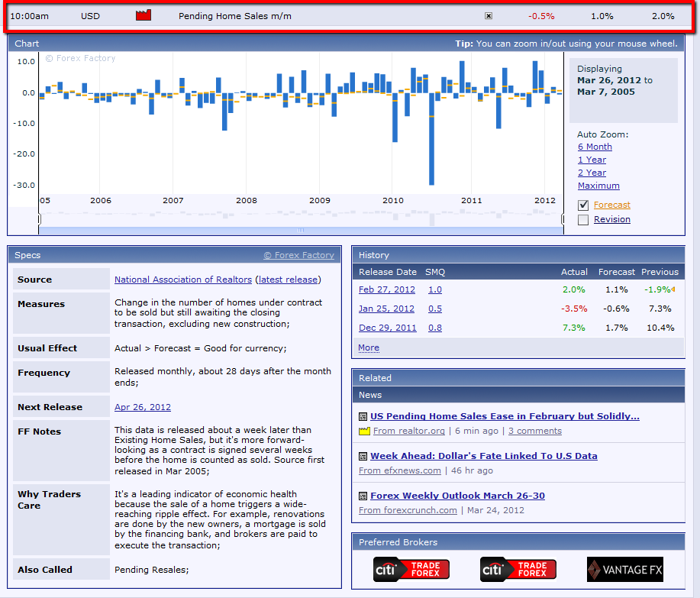Click the yellow folder icon by realtor.org

point(364,431)
